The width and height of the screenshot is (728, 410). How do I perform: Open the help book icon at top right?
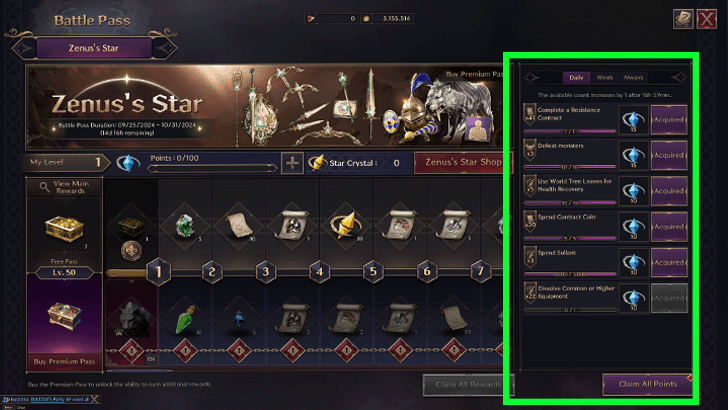tap(683, 19)
